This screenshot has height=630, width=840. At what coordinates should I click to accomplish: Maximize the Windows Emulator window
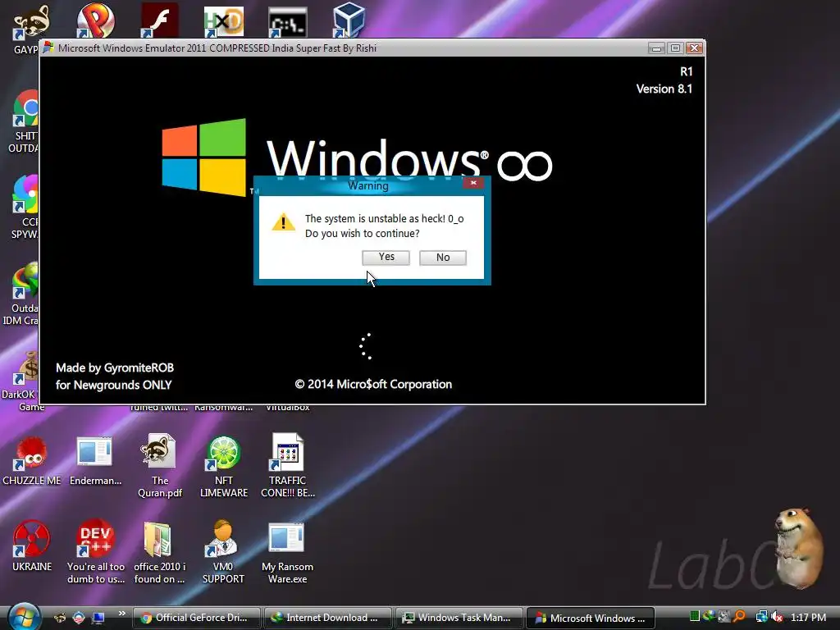tap(676, 48)
